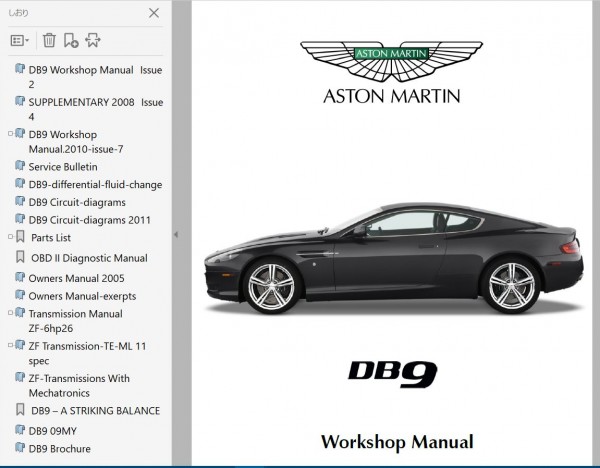This screenshot has height=468, width=600.
Task: Click bookmark icon beside DB9 Circuit-diagrams 2011
Action: (x=20, y=219)
